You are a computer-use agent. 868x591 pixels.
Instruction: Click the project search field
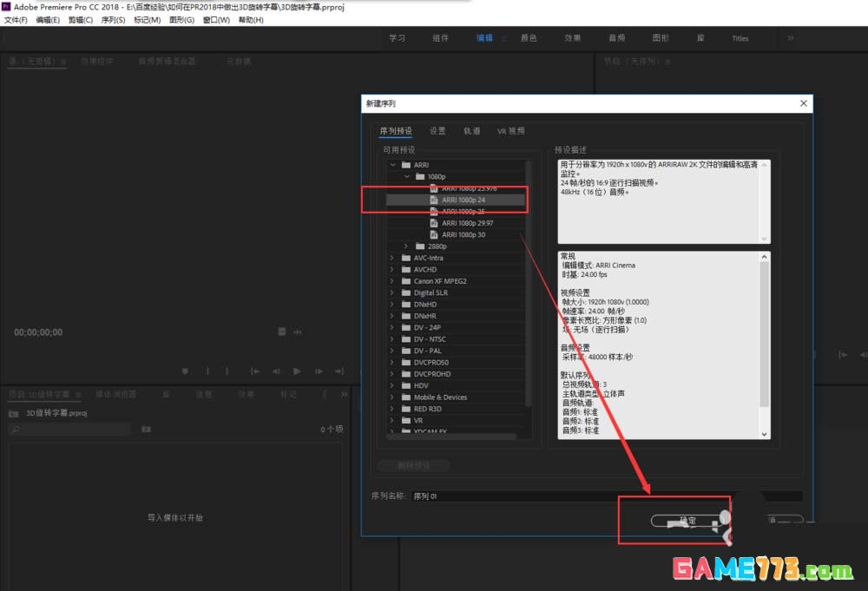tap(69, 429)
